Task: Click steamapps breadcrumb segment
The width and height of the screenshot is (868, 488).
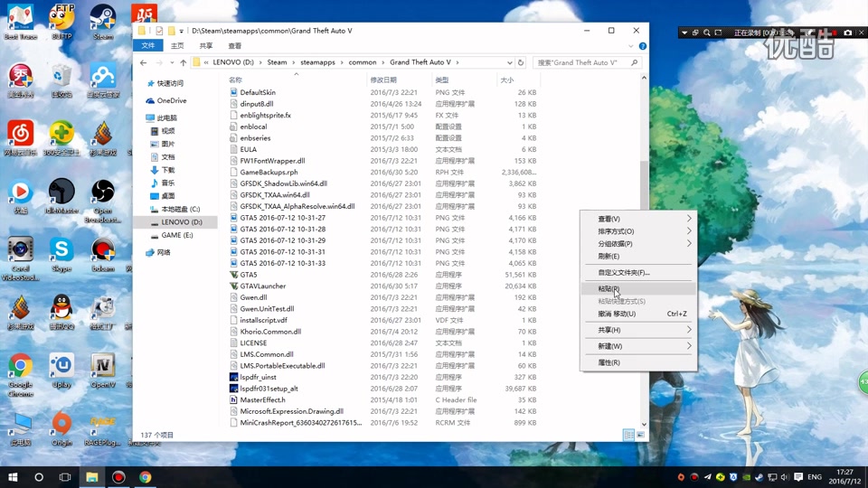Action: (317, 62)
